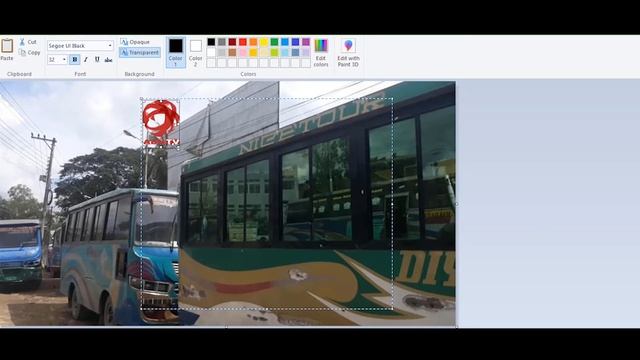The width and height of the screenshot is (640, 360).
Task: Toggle Underline text formatting
Action: point(97,60)
